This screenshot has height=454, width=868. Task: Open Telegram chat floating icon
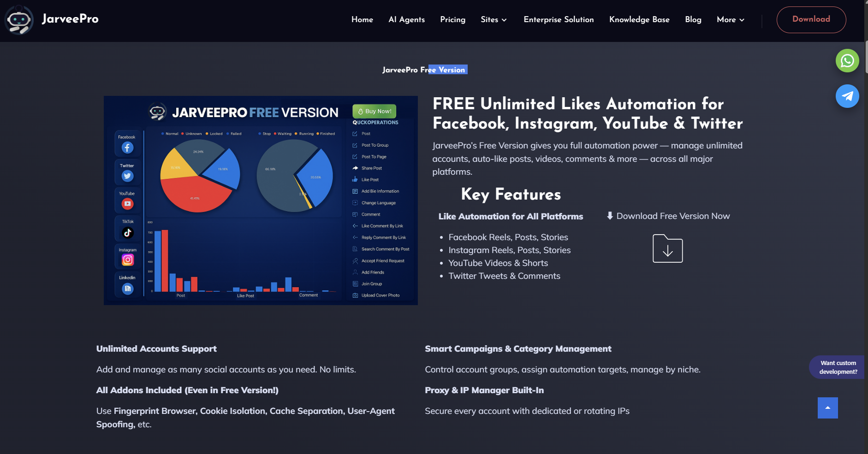coord(847,96)
